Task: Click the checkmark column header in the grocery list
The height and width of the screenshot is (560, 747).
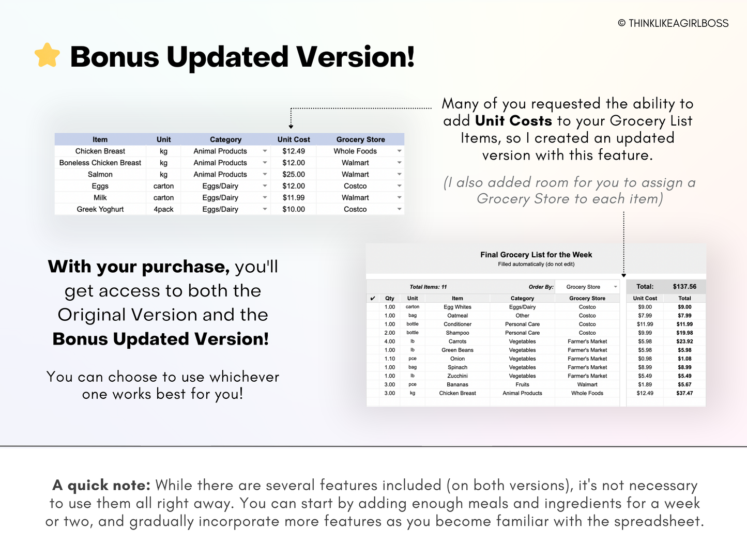Action: click(x=372, y=298)
